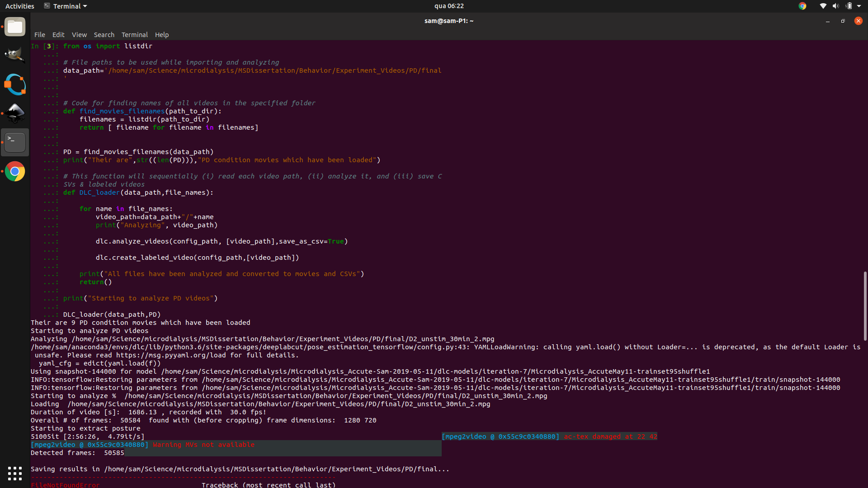The image size is (868, 488).
Task: Open Inkscape from the dock
Action: click(15, 113)
